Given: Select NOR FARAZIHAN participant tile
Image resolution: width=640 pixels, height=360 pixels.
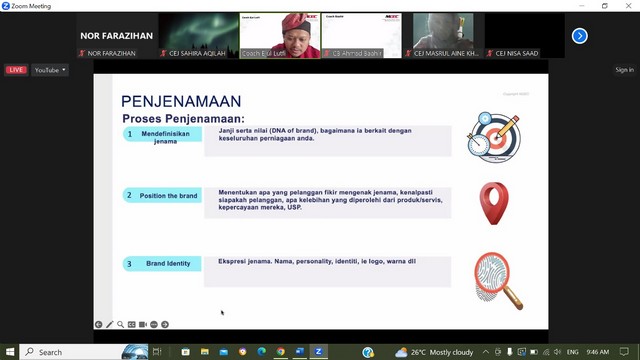Looking at the screenshot, I should [117, 36].
